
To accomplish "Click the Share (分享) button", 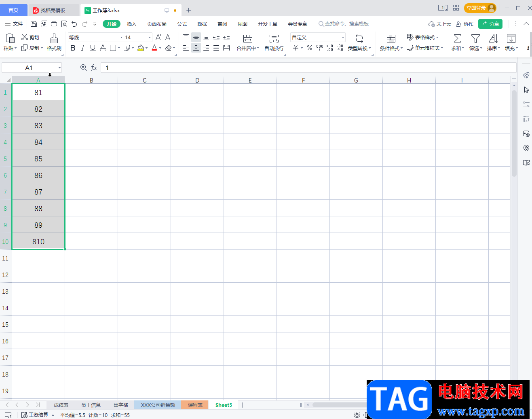I will (490, 24).
